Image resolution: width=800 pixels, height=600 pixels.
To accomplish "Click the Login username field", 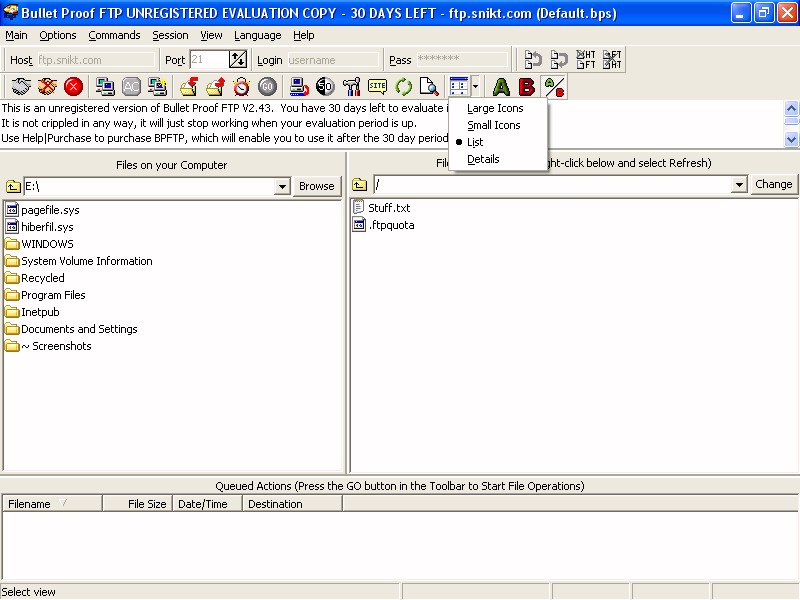I will [x=334, y=60].
